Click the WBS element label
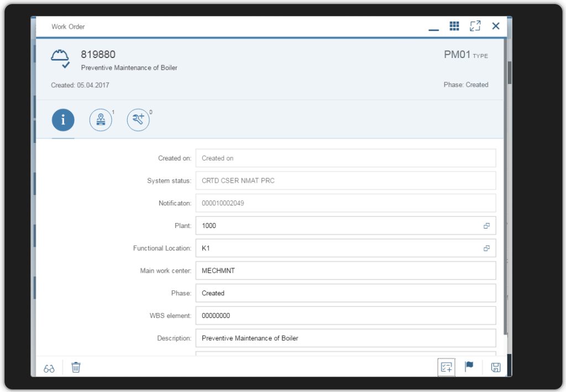566x392 pixels. coord(170,316)
